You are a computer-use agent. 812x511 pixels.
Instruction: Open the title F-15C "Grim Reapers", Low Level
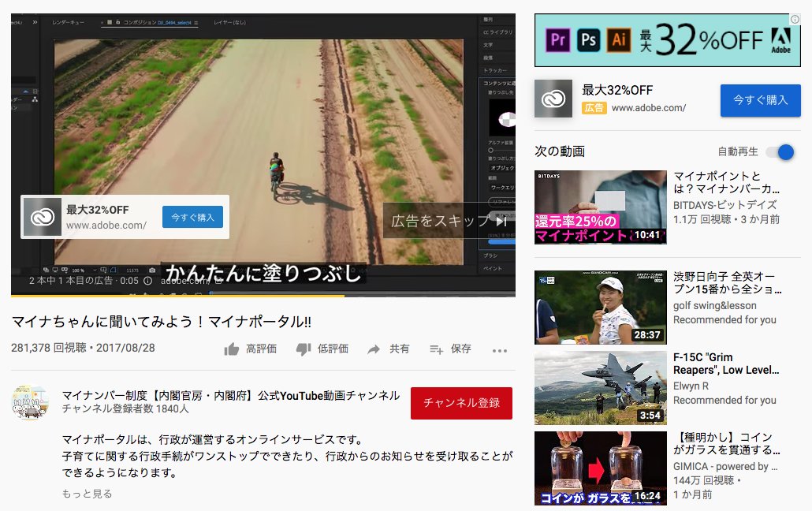point(726,364)
